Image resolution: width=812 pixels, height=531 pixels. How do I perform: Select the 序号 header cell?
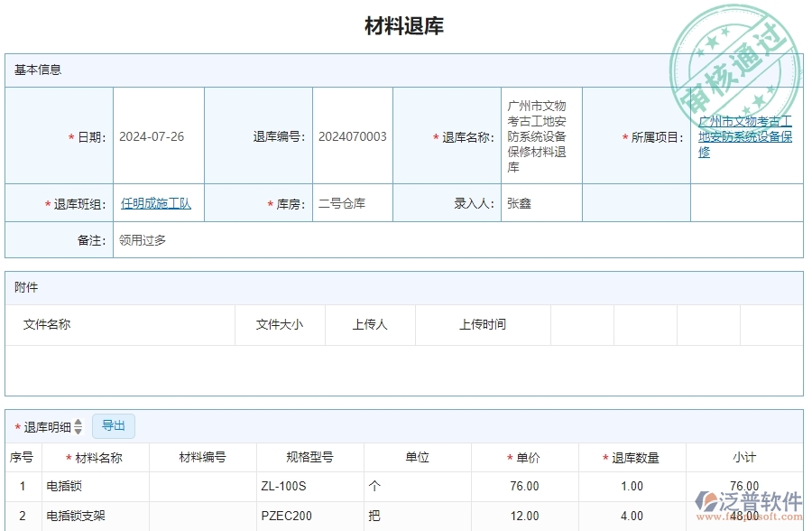click(23, 458)
